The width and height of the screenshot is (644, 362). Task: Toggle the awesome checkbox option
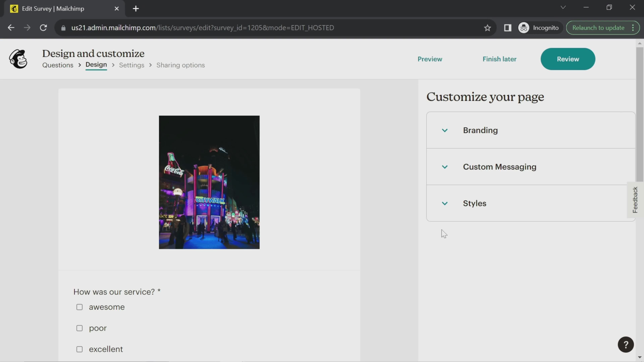80,307
